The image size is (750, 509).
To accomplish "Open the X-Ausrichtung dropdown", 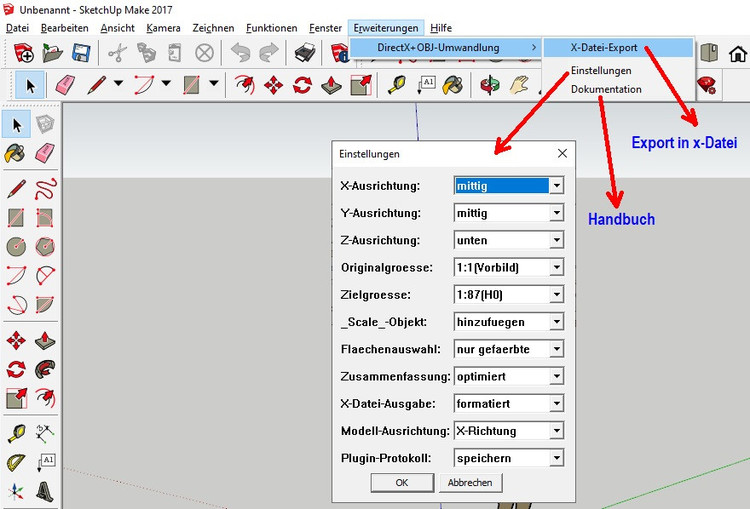I will pyautogui.click(x=556, y=186).
